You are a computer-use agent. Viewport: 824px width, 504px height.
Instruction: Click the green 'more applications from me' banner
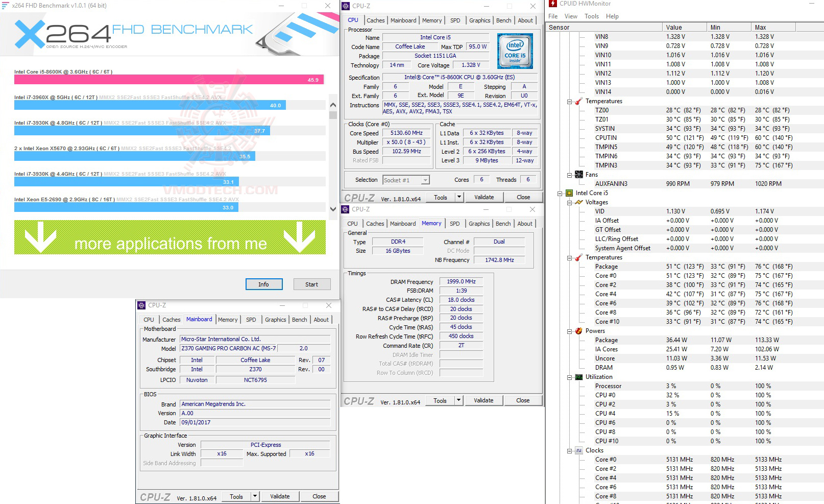tap(170, 237)
